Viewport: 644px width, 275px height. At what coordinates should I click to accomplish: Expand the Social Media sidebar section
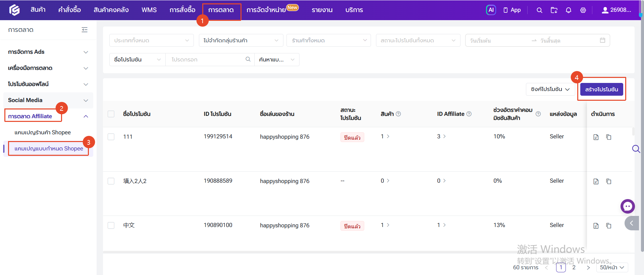point(48,100)
